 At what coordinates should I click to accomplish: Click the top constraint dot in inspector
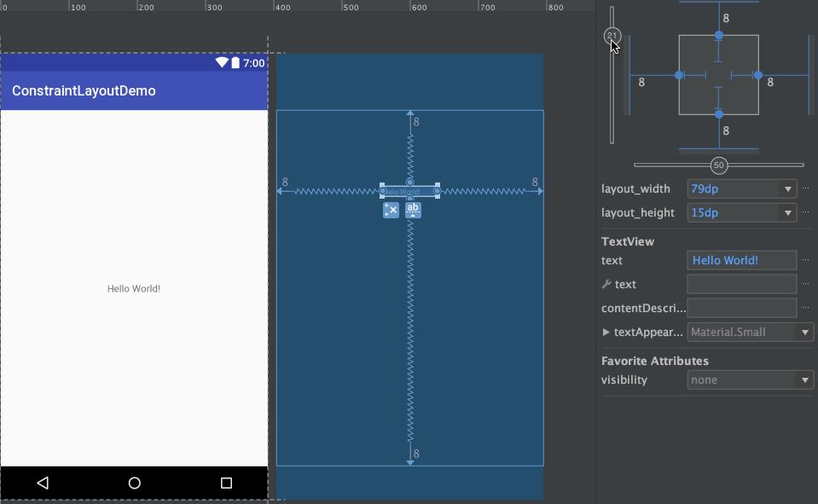pos(719,36)
